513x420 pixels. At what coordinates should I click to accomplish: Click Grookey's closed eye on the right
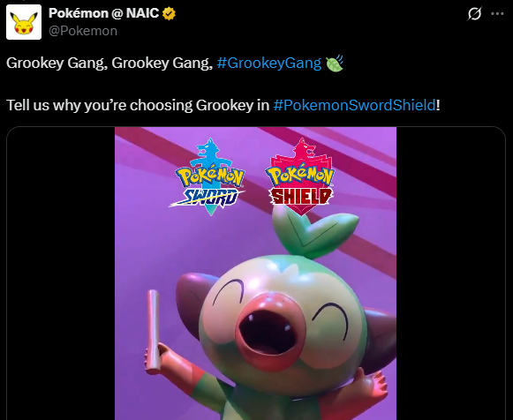pos(330,318)
